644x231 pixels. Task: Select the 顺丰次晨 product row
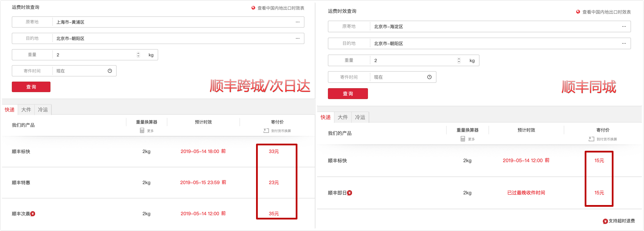(x=158, y=214)
